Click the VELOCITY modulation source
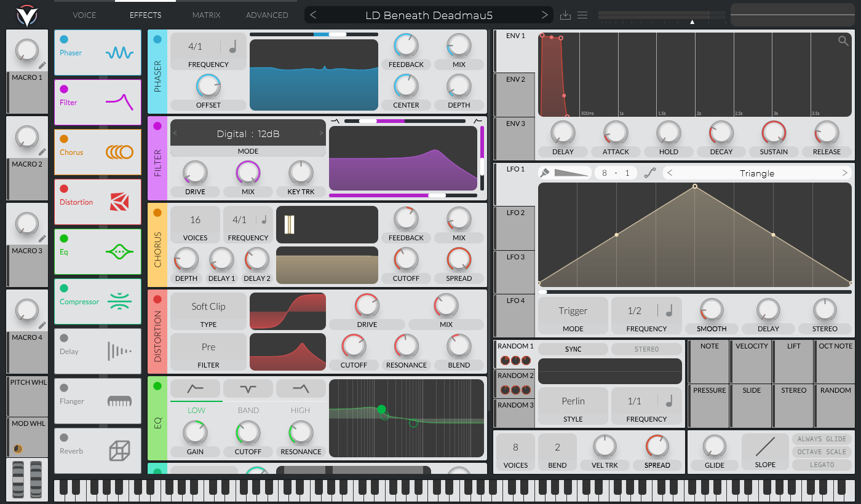 [752, 362]
